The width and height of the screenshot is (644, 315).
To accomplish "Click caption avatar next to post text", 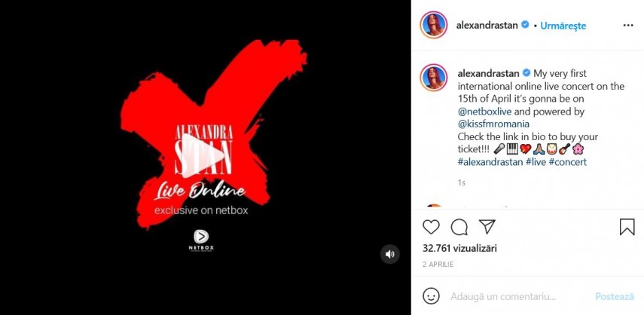I will tap(433, 78).
